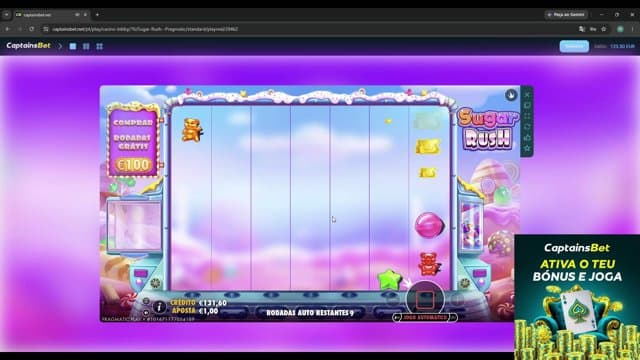
Task: Open the settings menu icon above the sound icon
Action: pos(146,301)
